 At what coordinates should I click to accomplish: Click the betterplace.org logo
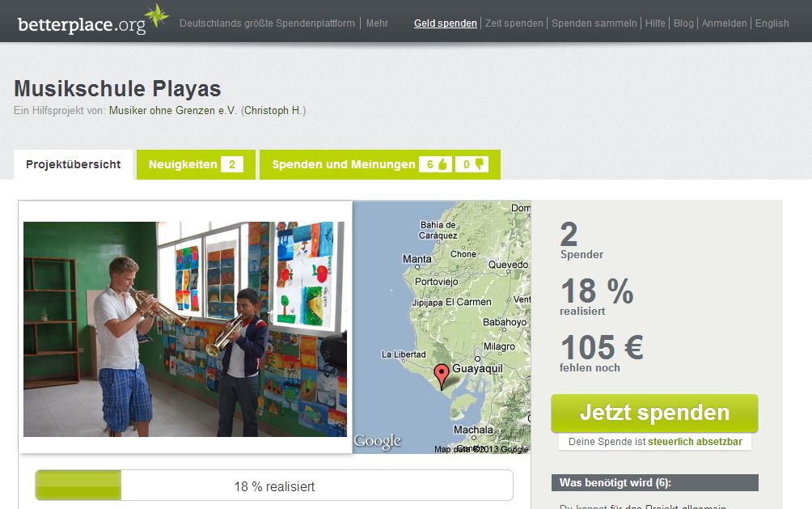pos(93,19)
